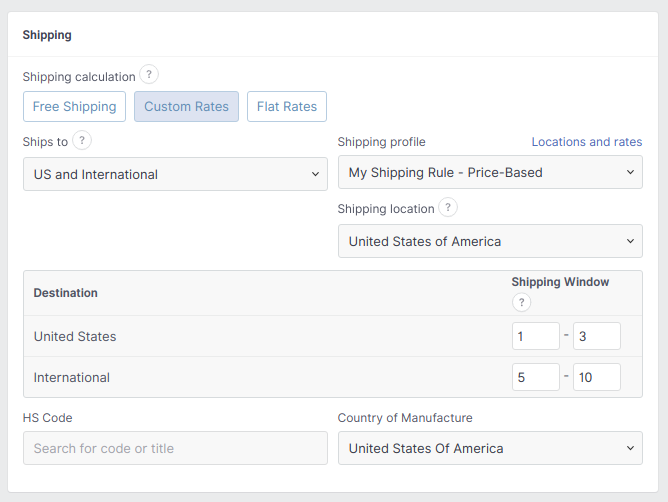Image resolution: width=668 pixels, height=502 pixels.
Task: Click the Shipping calculation help icon
Action: [149, 75]
